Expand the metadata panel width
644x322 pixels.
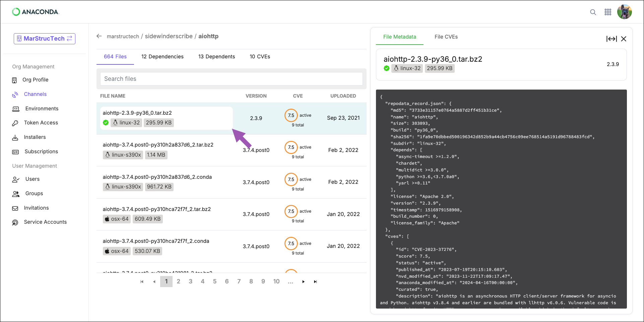pyautogui.click(x=611, y=39)
